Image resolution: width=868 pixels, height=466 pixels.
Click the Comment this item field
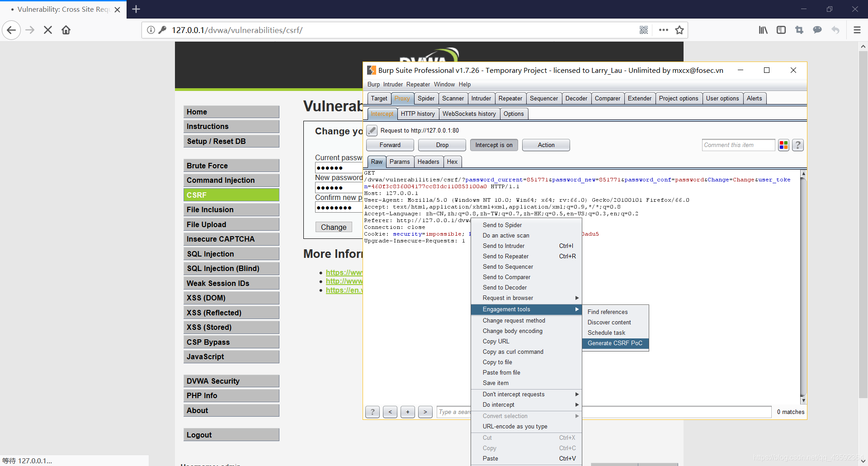coord(738,145)
